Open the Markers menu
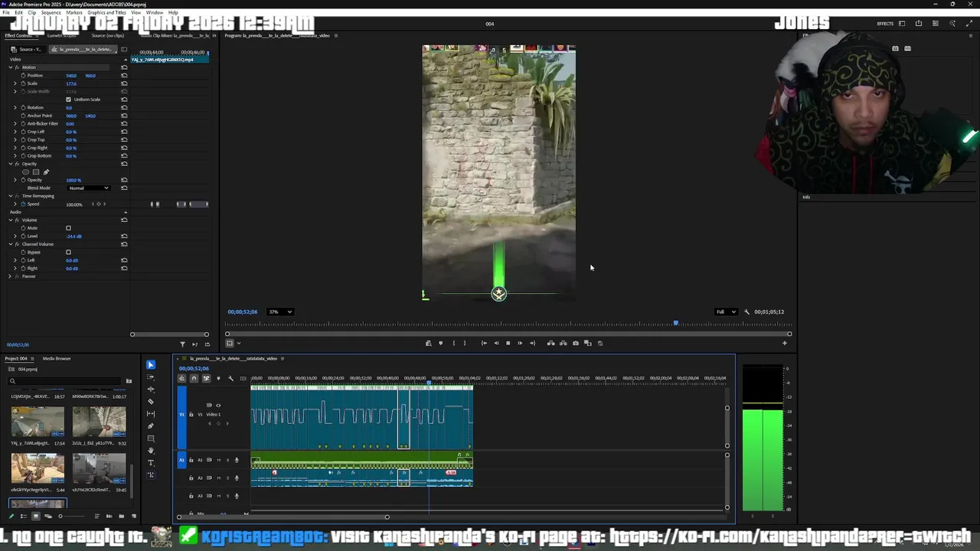980x551 pixels. click(74, 12)
